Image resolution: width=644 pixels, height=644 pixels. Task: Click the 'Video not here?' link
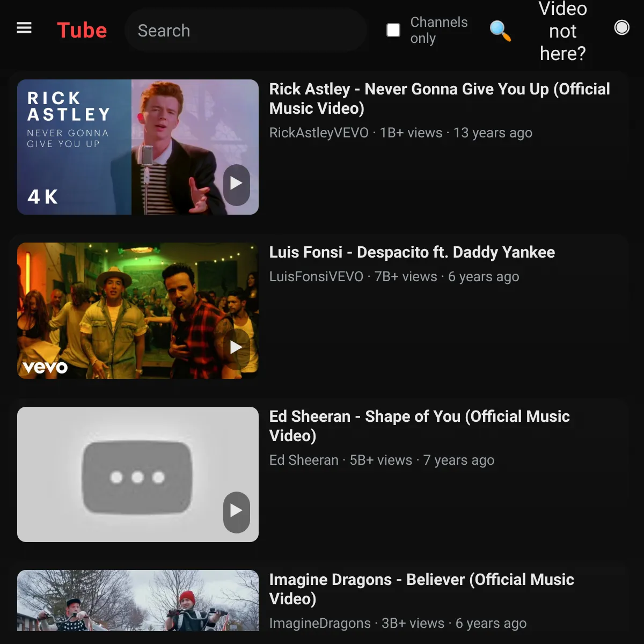tap(562, 31)
